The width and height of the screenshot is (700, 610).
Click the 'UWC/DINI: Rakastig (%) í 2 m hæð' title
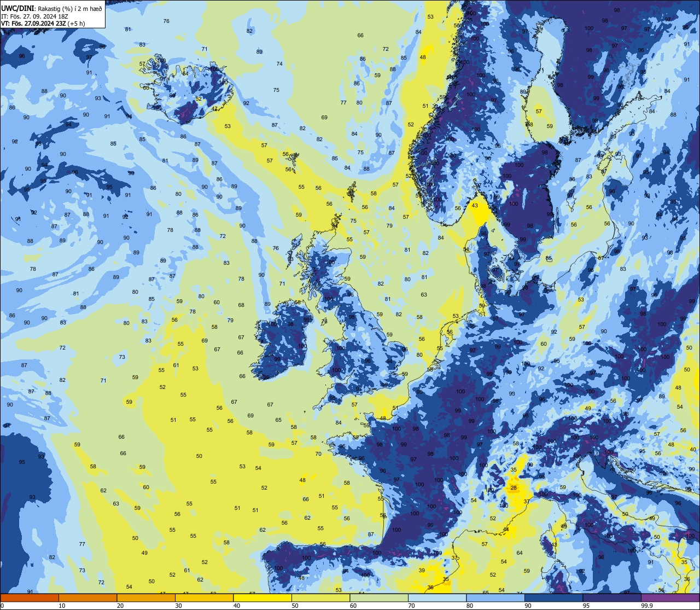51,8
